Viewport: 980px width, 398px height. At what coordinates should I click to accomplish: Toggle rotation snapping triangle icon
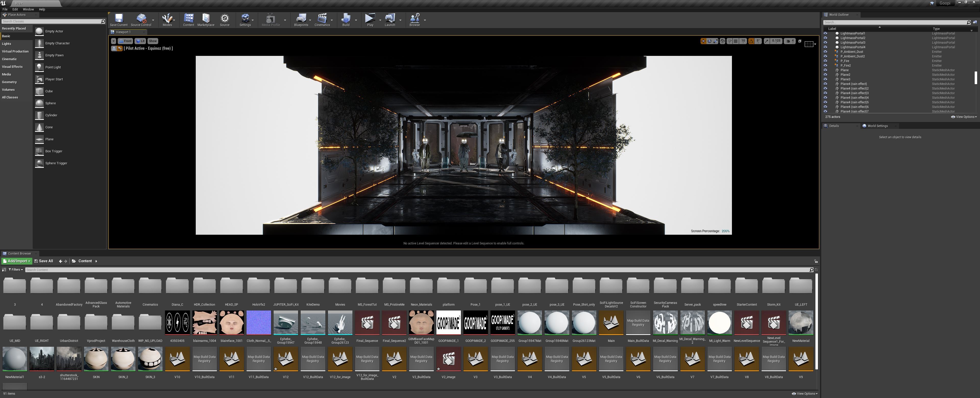click(x=751, y=41)
